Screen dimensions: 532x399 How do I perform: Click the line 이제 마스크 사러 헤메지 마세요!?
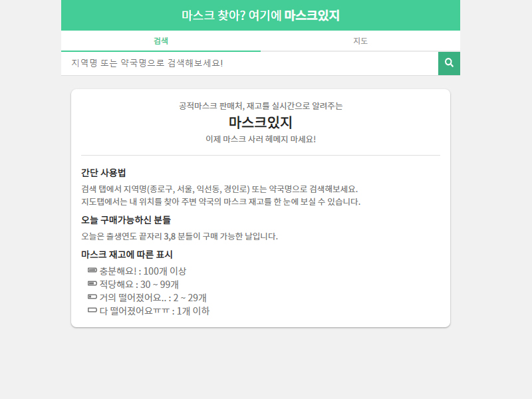coord(261,139)
